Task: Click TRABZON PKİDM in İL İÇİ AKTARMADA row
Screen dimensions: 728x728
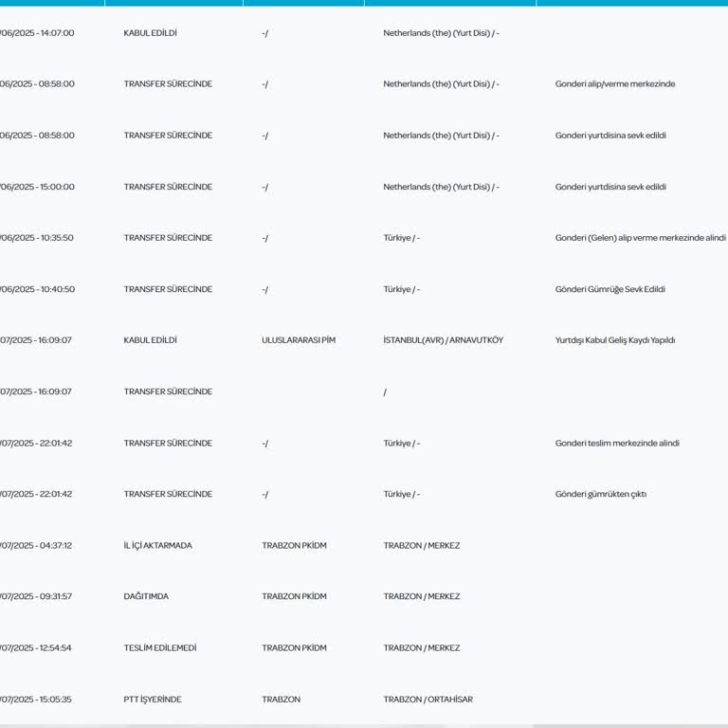Action: [x=294, y=546]
